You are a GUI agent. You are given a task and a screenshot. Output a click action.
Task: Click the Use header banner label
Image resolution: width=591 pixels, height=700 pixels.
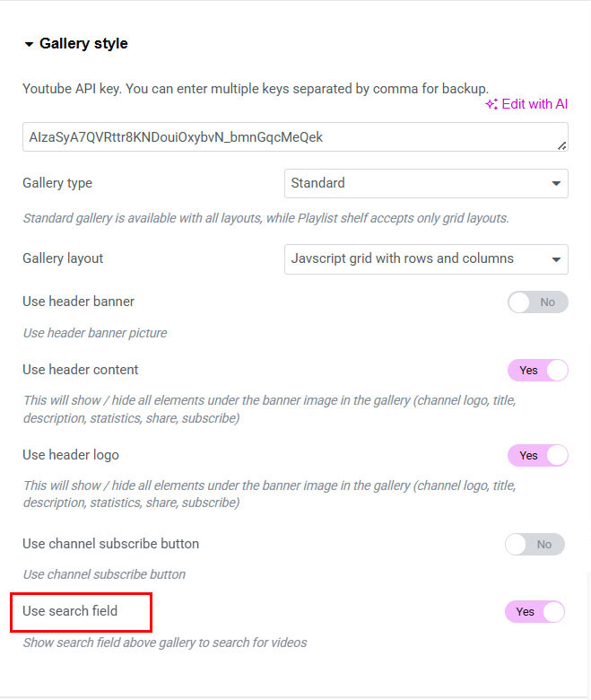[x=78, y=302]
